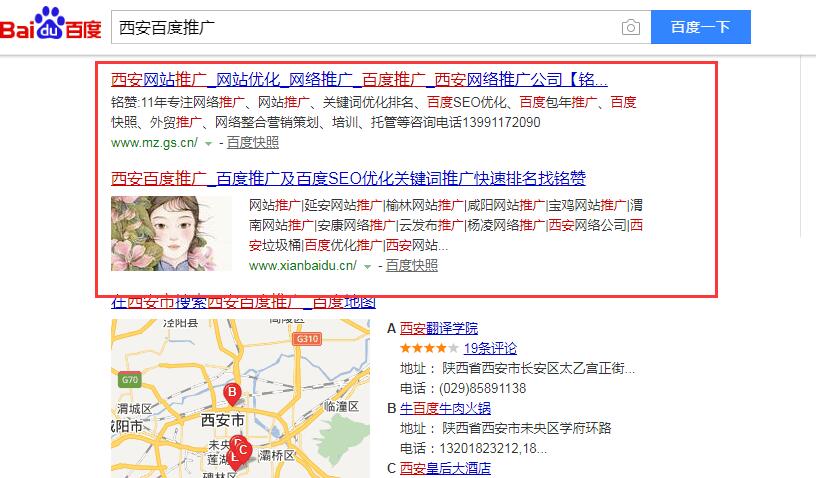
Task: Click the girl illustration thumbnail
Action: [x=171, y=233]
